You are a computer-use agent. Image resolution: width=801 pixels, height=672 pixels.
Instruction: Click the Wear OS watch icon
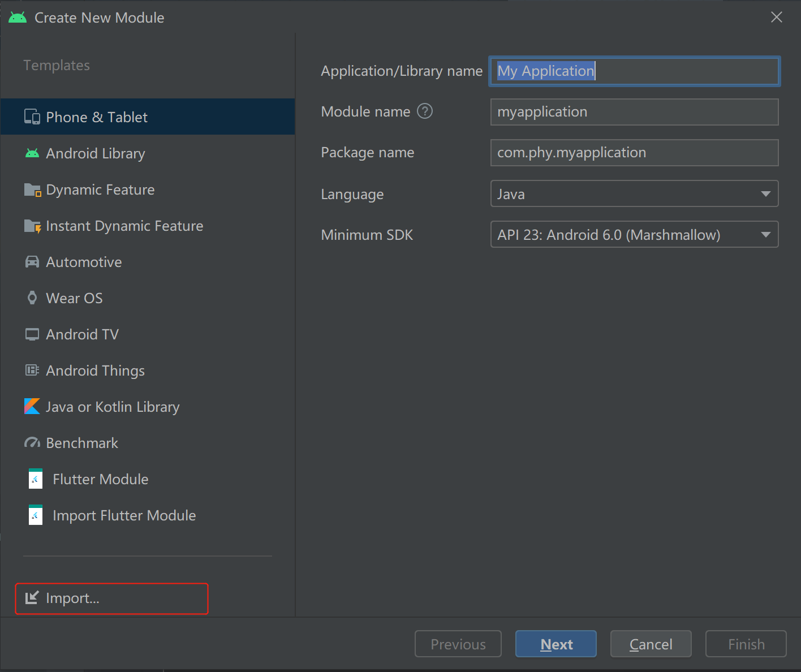[x=32, y=298]
